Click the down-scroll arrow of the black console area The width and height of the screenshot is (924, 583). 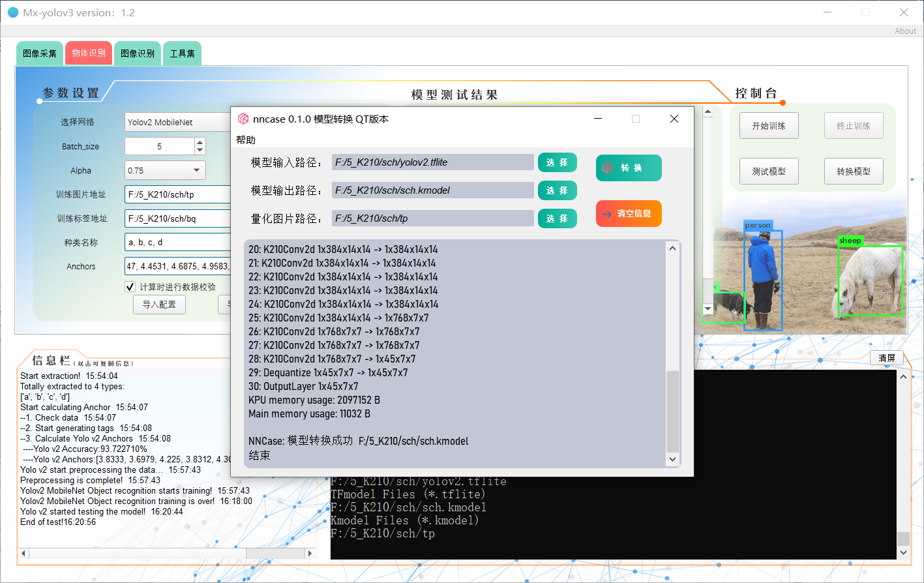click(903, 552)
